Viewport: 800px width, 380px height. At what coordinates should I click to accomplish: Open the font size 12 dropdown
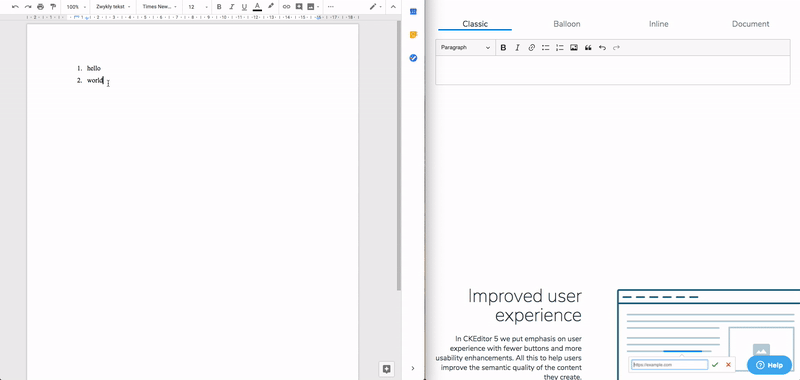tap(198, 7)
